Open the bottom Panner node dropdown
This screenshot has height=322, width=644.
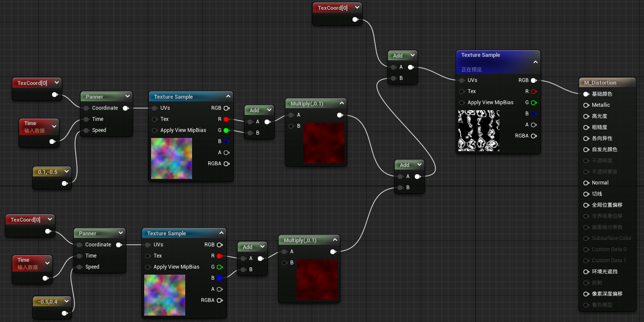[x=121, y=233]
